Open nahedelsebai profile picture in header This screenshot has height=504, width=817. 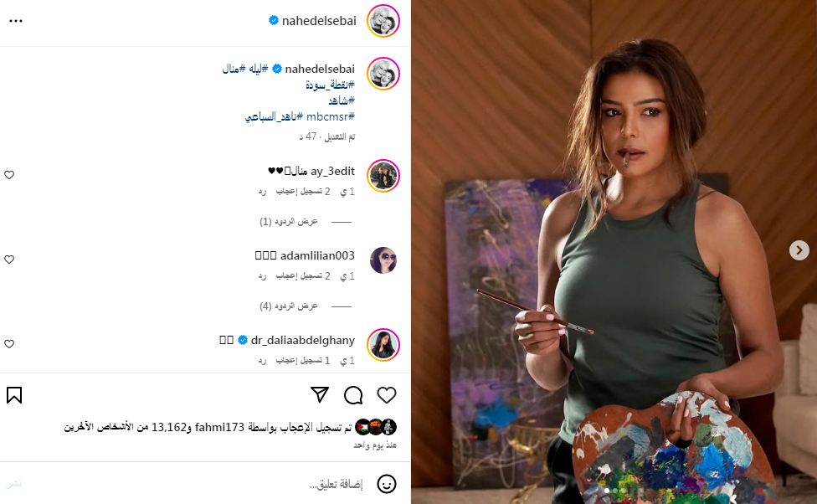(x=383, y=21)
